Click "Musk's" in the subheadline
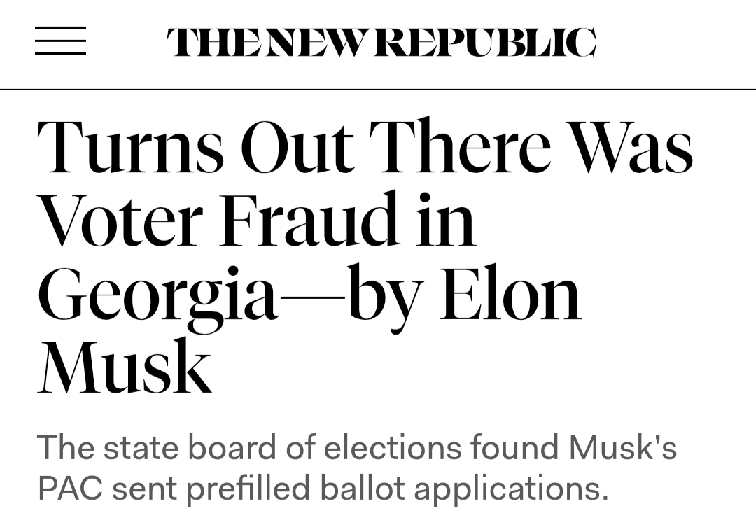The height and width of the screenshot is (532, 756). pos(622,447)
